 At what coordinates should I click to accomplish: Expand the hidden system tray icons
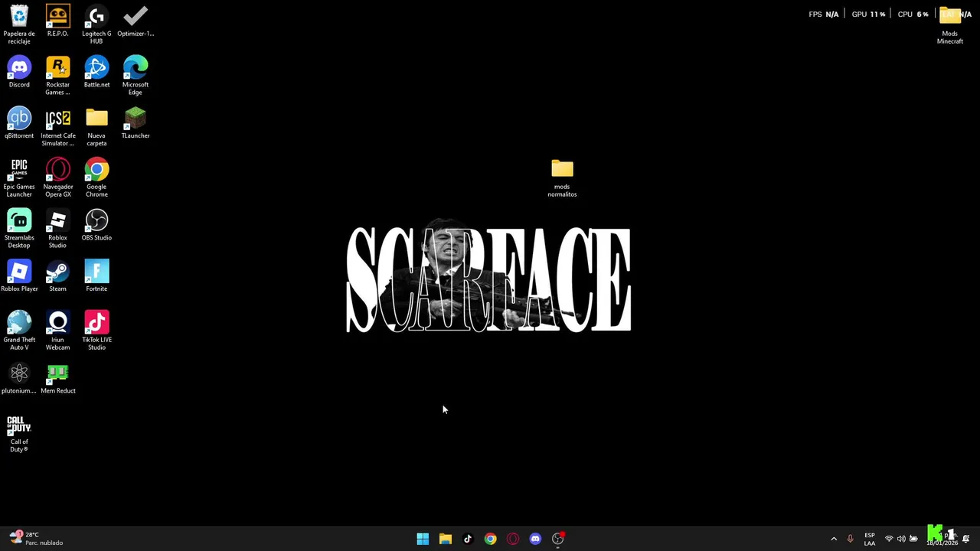[x=834, y=539]
